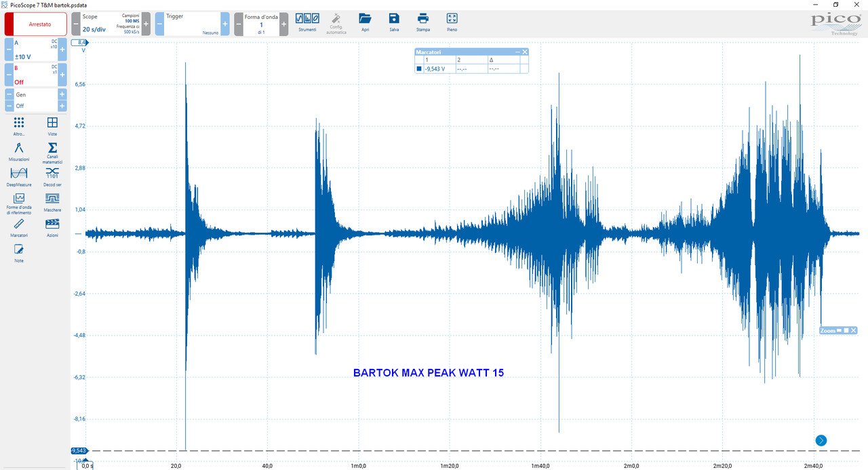Open the Off row of the generator control
This screenshot has height=470, width=868.
point(36,106)
